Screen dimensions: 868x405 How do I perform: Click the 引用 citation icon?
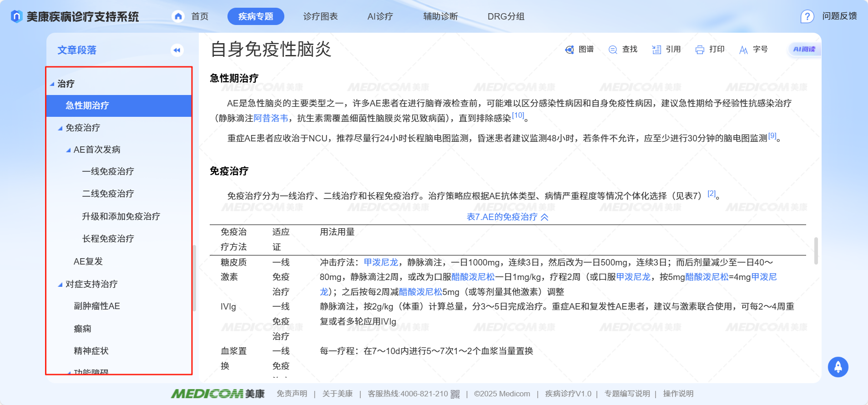point(656,50)
